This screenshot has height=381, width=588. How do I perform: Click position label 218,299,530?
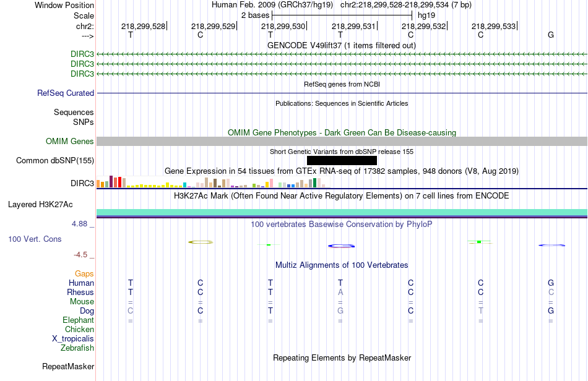tap(283, 26)
